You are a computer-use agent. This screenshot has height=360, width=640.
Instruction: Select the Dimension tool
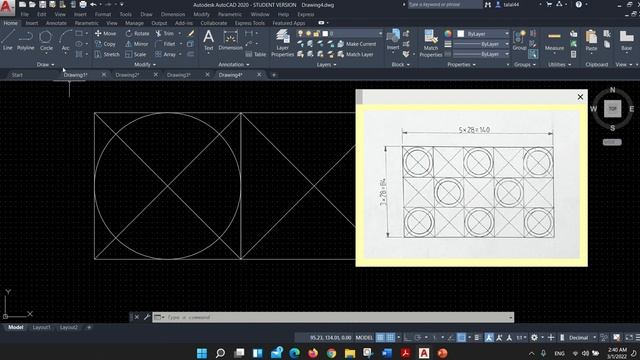(x=230, y=40)
